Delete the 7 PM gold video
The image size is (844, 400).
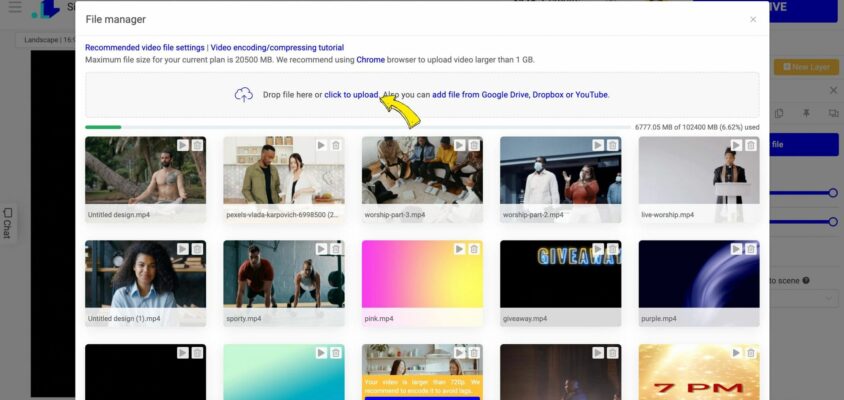click(x=751, y=353)
